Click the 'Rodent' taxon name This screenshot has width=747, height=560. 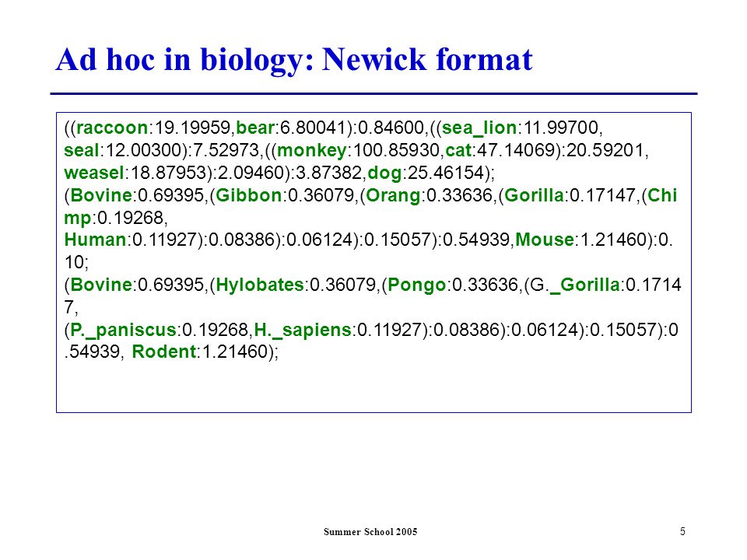pyautogui.click(x=164, y=352)
